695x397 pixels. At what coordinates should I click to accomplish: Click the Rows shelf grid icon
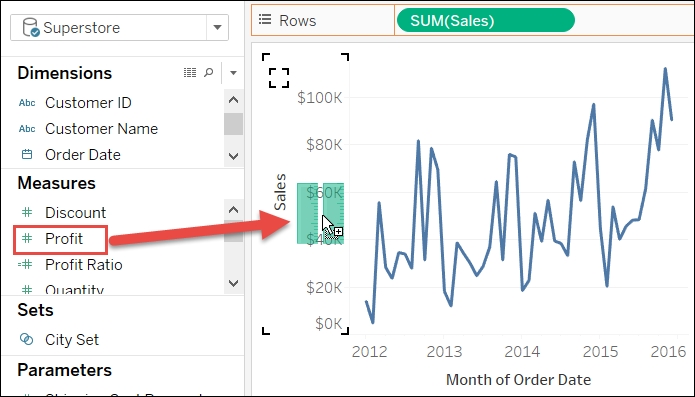tap(265, 20)
